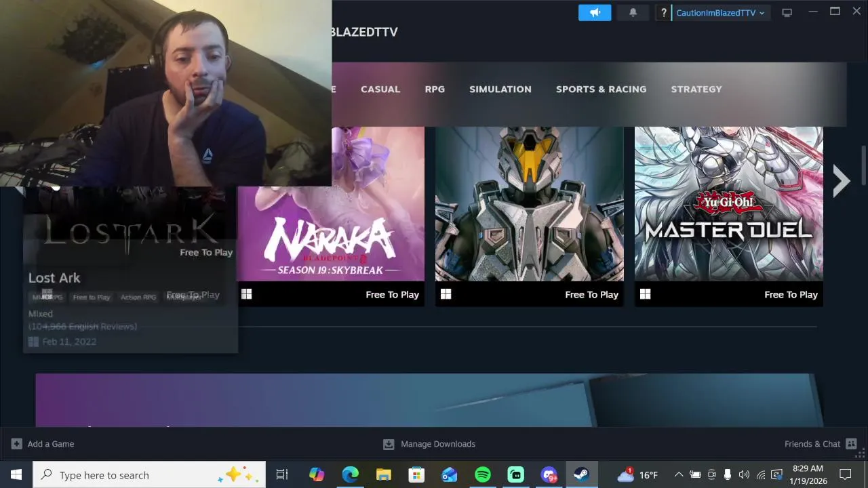The image size is (868, 488).
Task: Open Task View on the taskbar
Action: [282, 474]
